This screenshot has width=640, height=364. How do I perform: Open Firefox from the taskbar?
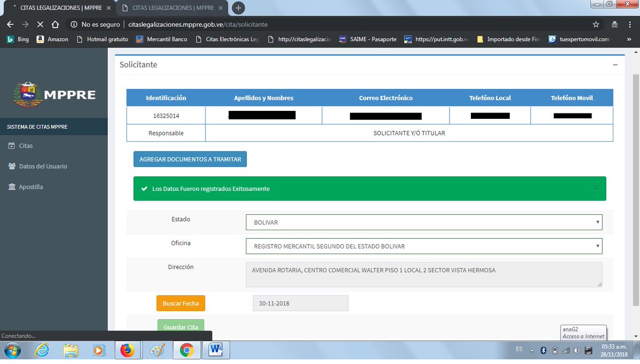point(128,350)
